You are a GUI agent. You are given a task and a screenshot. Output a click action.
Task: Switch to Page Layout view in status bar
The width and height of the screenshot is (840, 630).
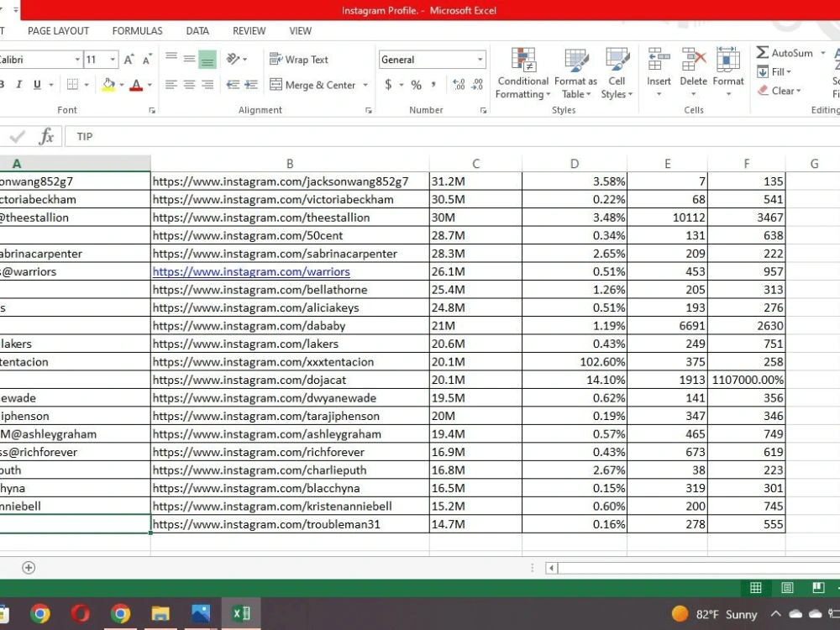click(788, 588)
